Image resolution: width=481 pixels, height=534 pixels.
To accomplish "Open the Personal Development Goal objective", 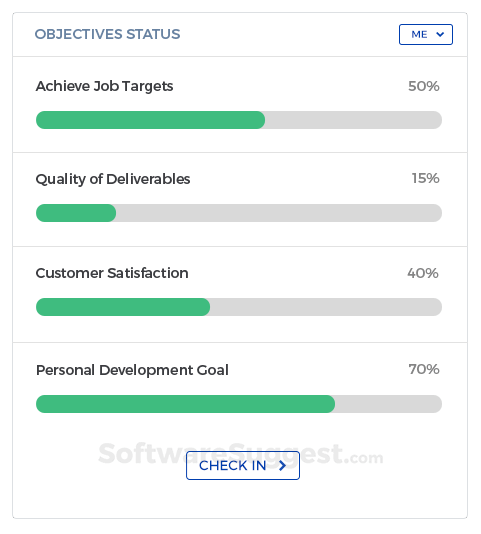I will (132, 370).
